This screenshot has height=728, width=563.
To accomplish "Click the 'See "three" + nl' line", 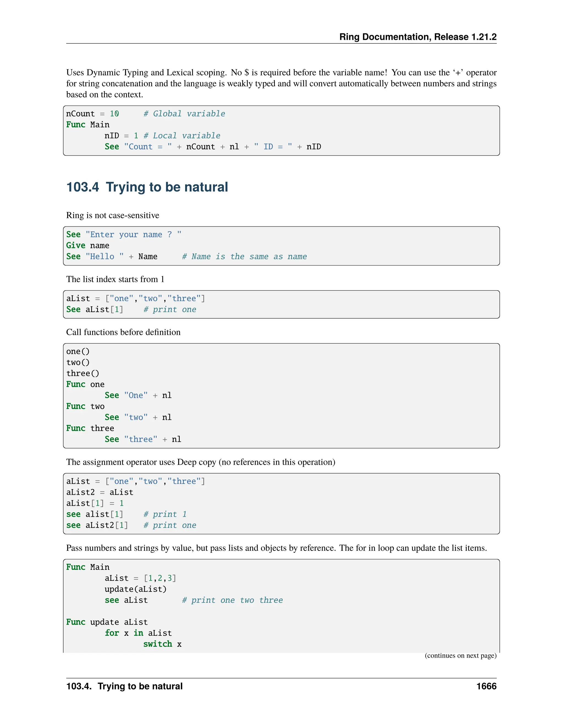I will 143,439.
